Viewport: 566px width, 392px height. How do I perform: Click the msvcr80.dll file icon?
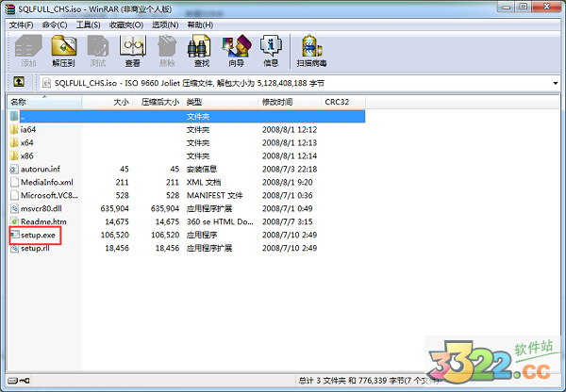tap(14, 208)
